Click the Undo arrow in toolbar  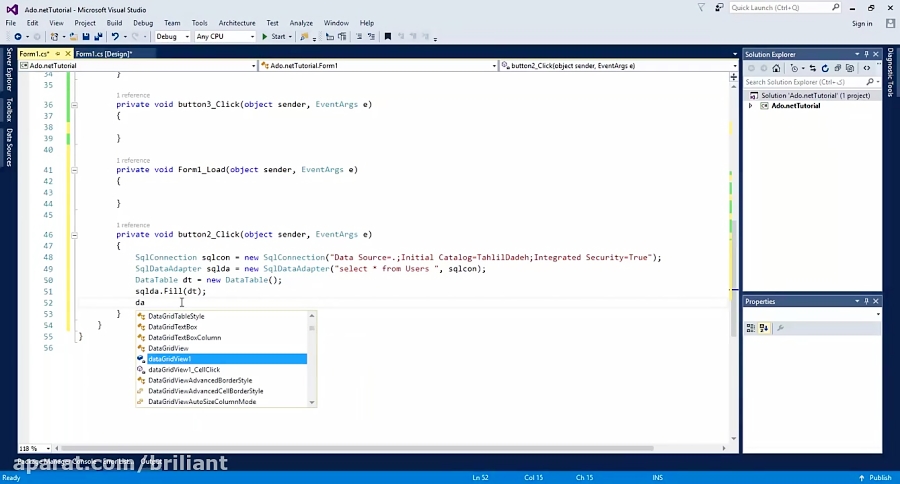tap(116, 37)
